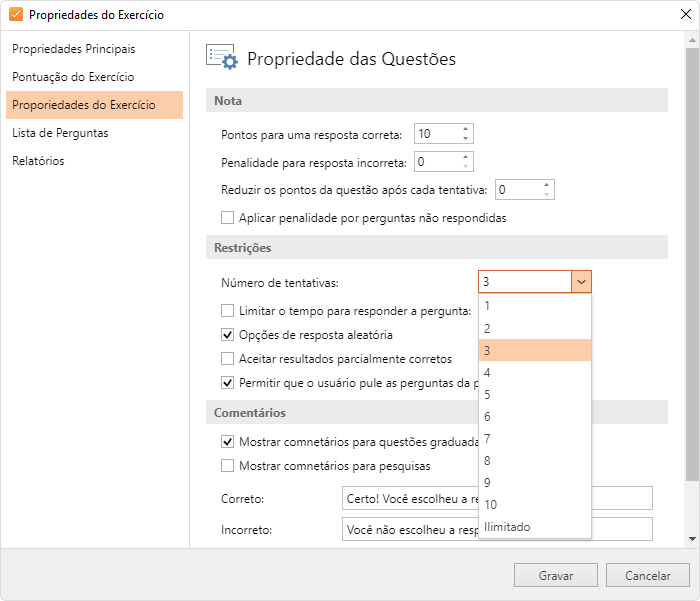700x601 pixels.
Task: Click the Número de tentativas combo box value
Action: click(x=525, y=282)
